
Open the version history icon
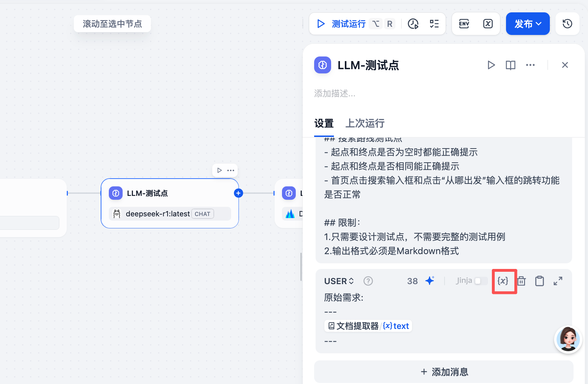pos(567,24)
